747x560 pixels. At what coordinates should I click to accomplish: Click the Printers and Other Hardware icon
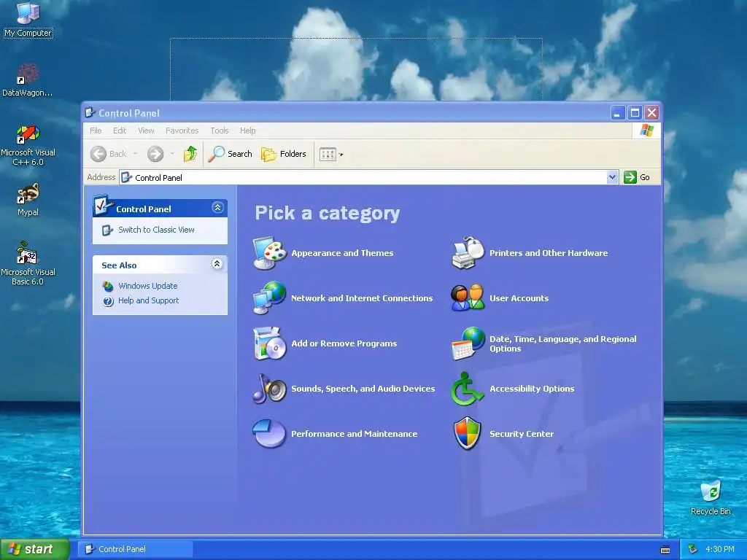tap(468, 253)
